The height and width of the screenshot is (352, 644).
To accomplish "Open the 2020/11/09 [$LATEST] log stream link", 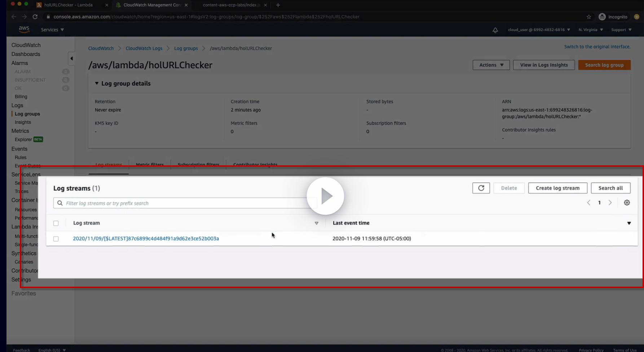I will click(x=146, y=239).
